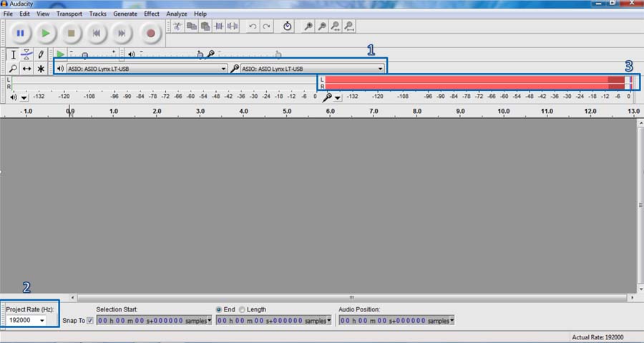This screenshot has height=343, width=644.
Task: Toggle the Snap To checkbox
Action: pyautogui.click(x=90, y=320)
